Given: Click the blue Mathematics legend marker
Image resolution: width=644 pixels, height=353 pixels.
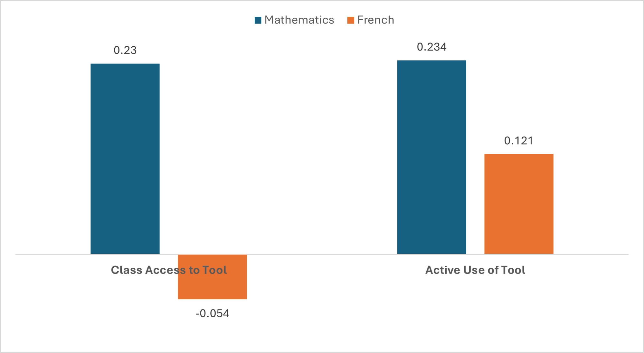Looking at the screenshot, I should (x=258, y=20).
